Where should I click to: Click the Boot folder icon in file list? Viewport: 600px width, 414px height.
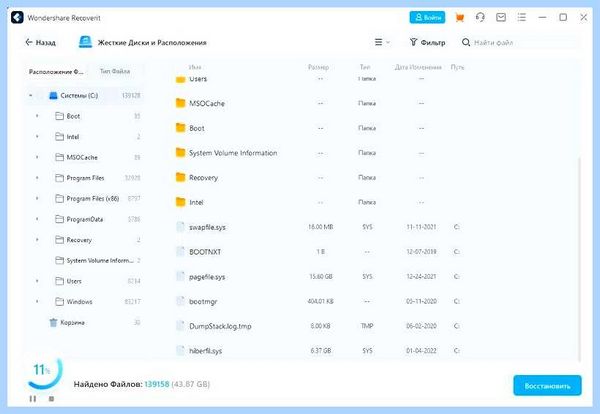point(181,128)
